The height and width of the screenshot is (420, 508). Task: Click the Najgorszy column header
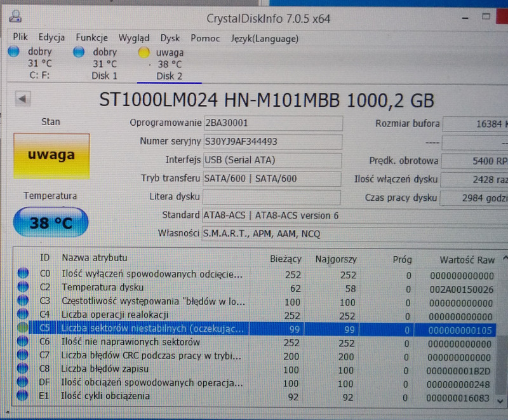tap(336, 259)
